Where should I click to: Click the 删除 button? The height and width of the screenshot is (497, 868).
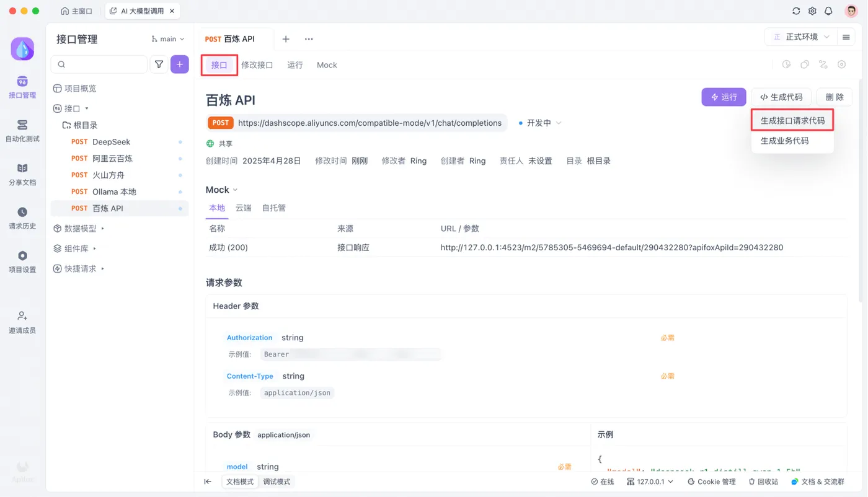(835, 97)
